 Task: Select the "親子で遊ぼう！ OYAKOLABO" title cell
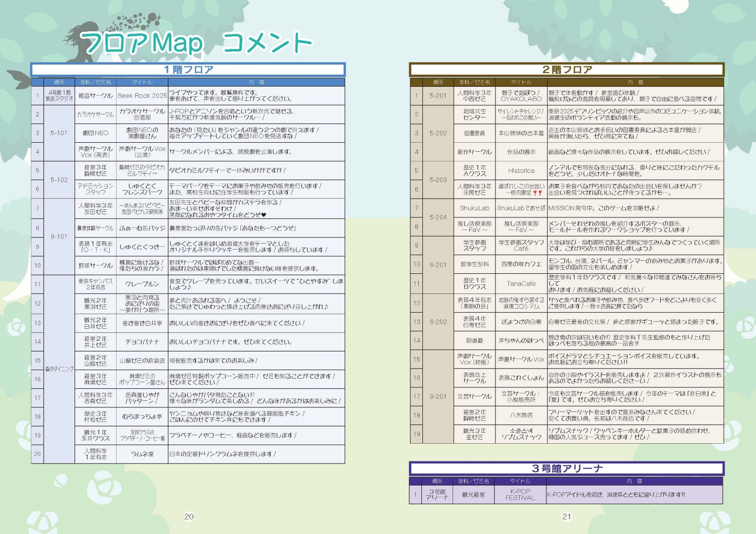coord(521,95)
